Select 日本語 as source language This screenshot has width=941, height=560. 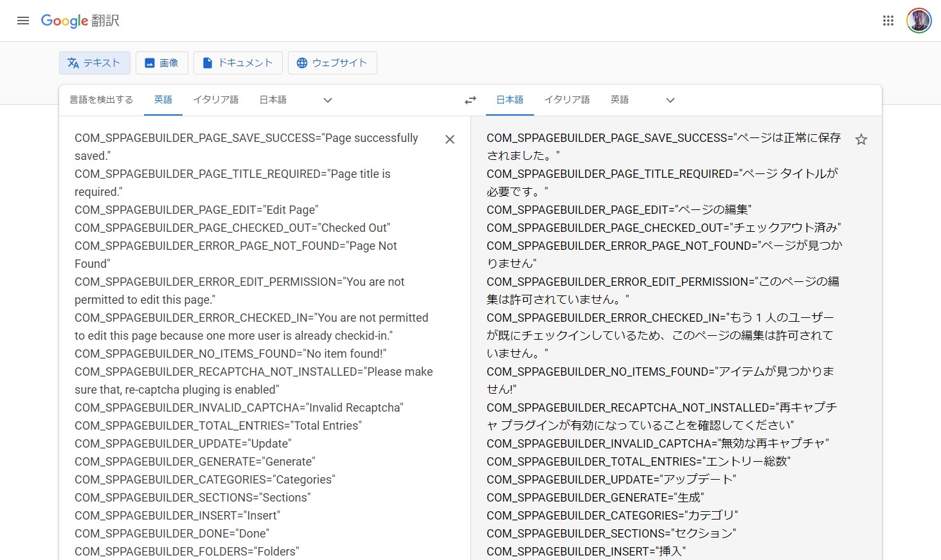click(x=273, y=100)
